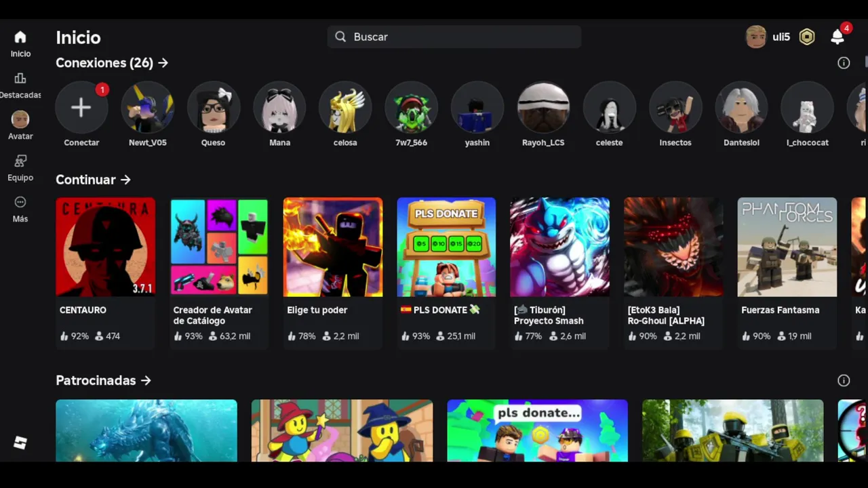
Task: Open Mana connection avatar
Action: point(279,107)
